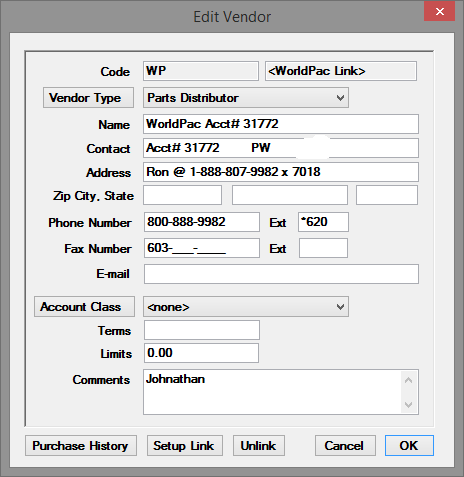Click the WorldPac Link field
Screen dimensions: 464x477
tap(341, 71)
